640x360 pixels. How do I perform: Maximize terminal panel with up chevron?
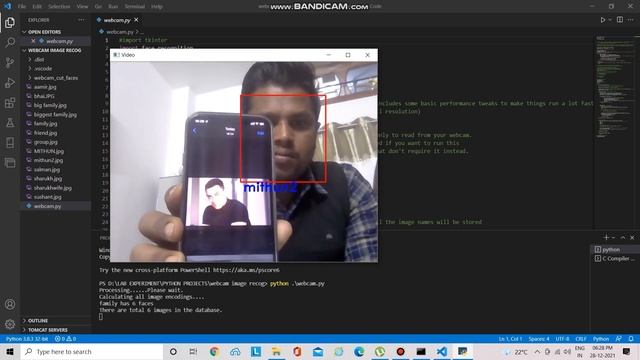(623, 237)
